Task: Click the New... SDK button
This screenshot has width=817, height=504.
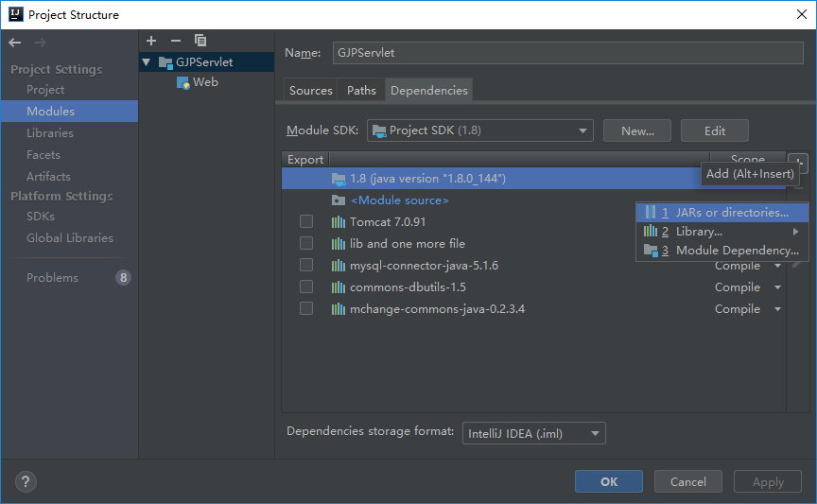Action: pyautogui.click(x=637, y=130)
